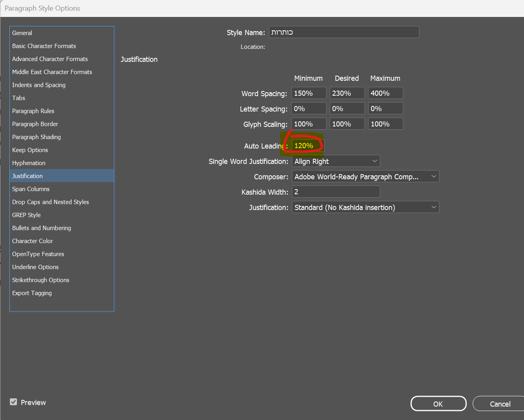This screenshot has width=524, height=420.
Task: Open Bullets and Numbering category
Action: [62, 228]
